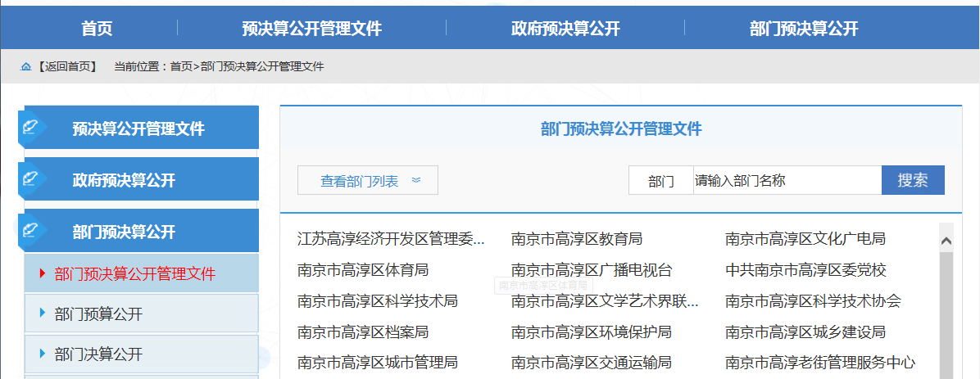Select sidebar header 政府预决算公开
The width and height of the screenshot is (980, 379).
coord(141,179)
